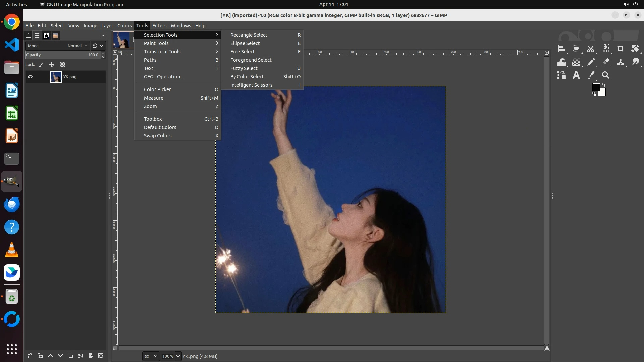This screenshot has height=362, width=644.
Task: Open the zoom percentage 100% dropdown
Action: tap(178, 356)
